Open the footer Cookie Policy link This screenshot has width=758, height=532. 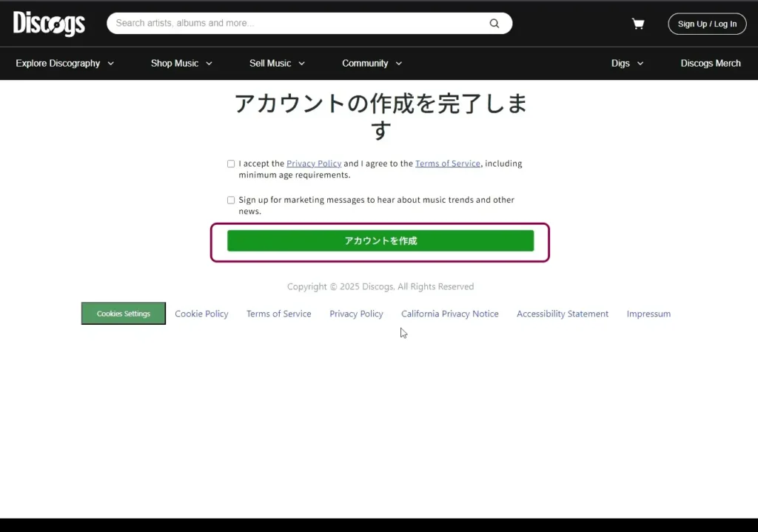click(x=201, y=314)
